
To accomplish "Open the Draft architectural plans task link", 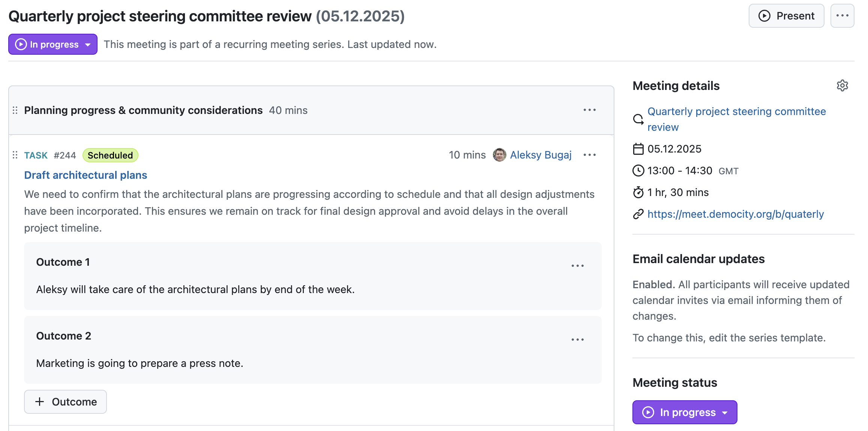I will pos(86,175).
